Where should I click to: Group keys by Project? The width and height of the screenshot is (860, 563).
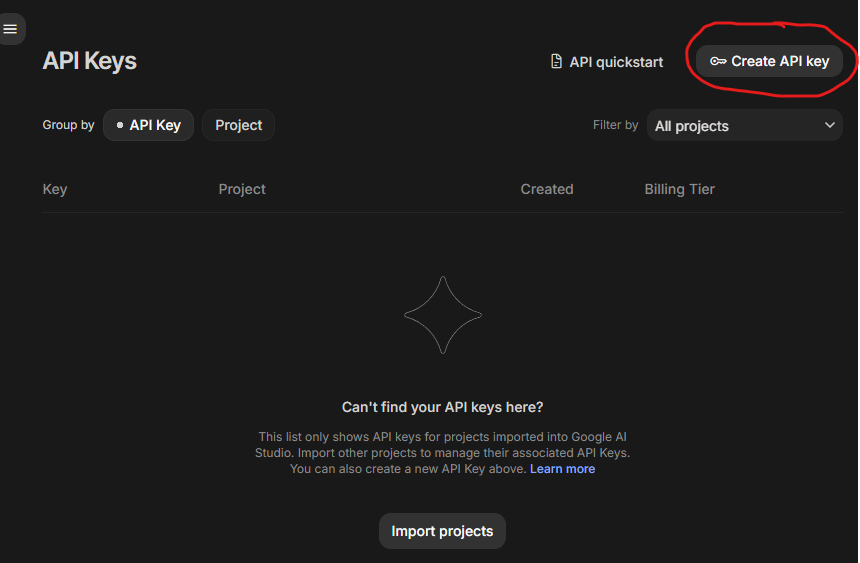point(239,125)
